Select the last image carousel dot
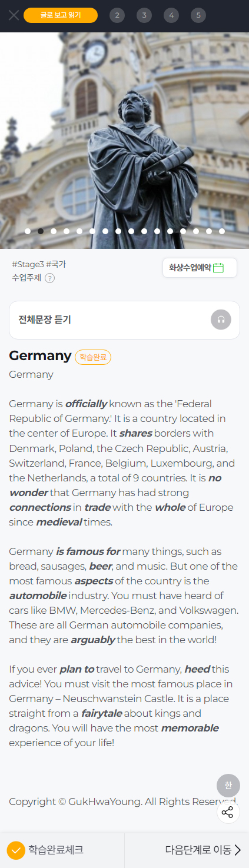This screenshot has height=868, width=249. click(x=222, y=231)
